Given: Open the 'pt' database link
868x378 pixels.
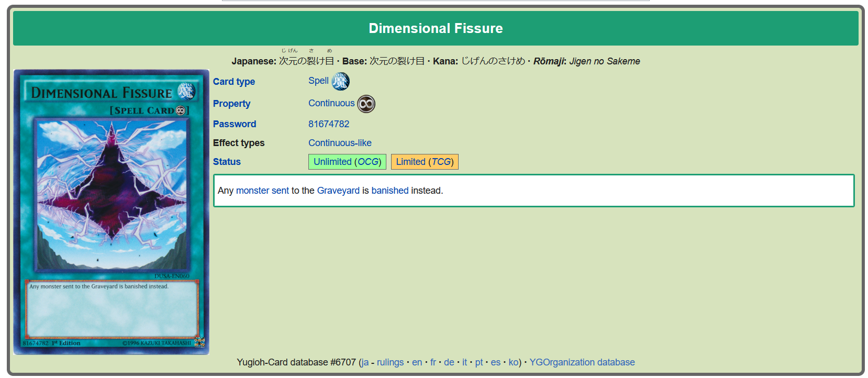Looking at the screenshot, I should (x=479, y=362).
